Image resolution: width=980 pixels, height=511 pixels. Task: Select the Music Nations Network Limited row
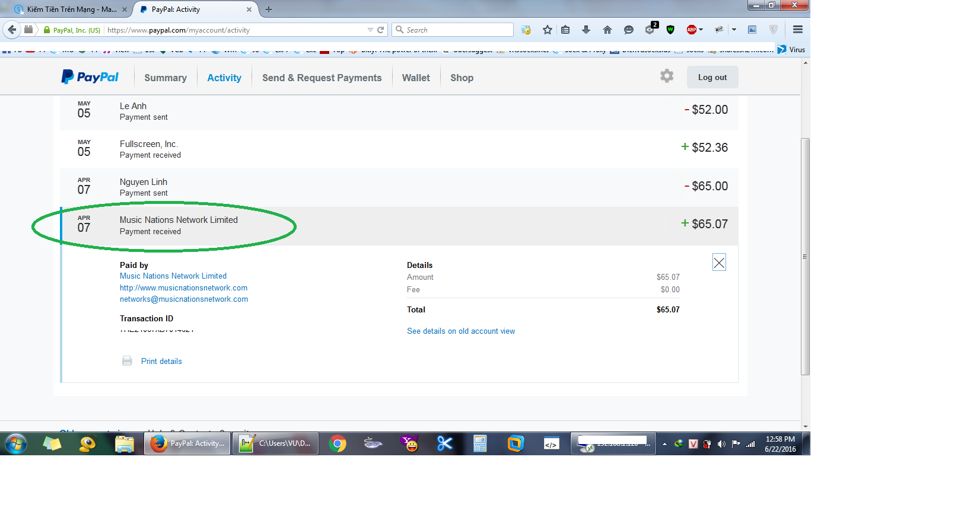pyautogui.click(x=399, y=225)
